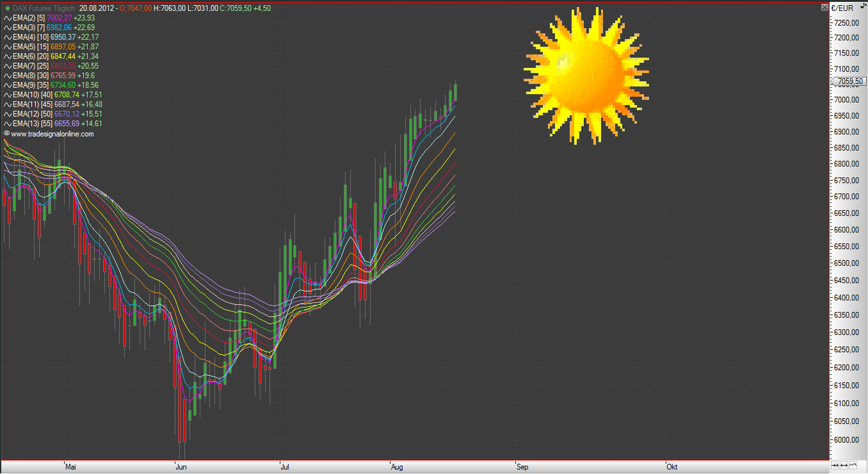Select the EMA(2) [5] indicator wave icon
The height and width of the screenshot is (474, 868).
point(8,18)
